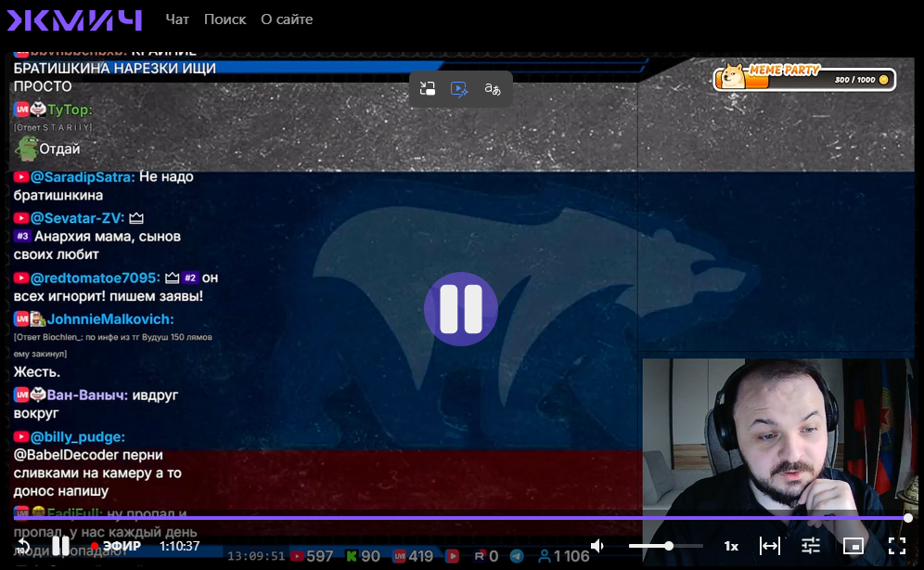Click the small pause button in the control bar
Screen dimensions: 924x570
(60, 546)
